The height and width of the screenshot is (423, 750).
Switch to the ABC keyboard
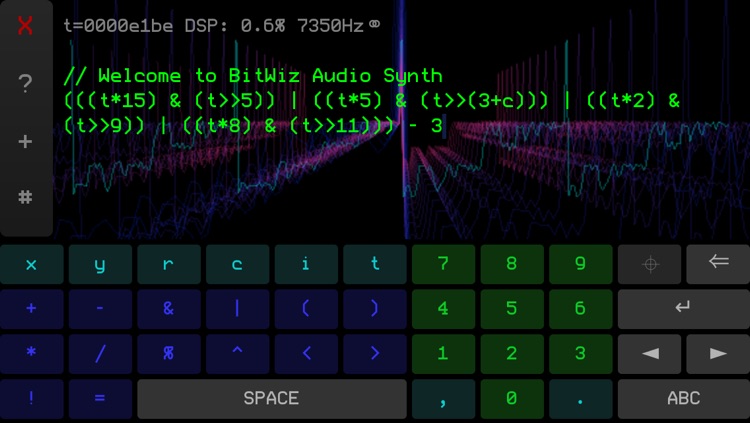click(684, 399)
